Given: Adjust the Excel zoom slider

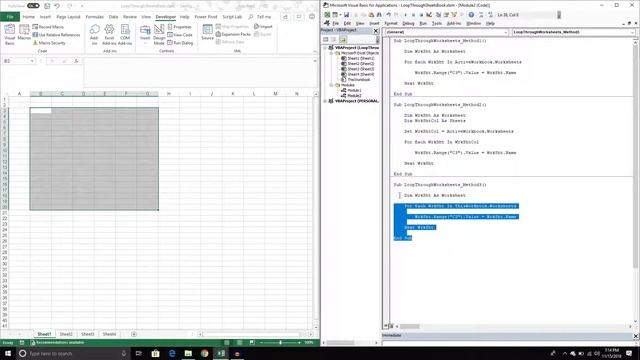Looking at the screenshot, I should pos(280,342).
